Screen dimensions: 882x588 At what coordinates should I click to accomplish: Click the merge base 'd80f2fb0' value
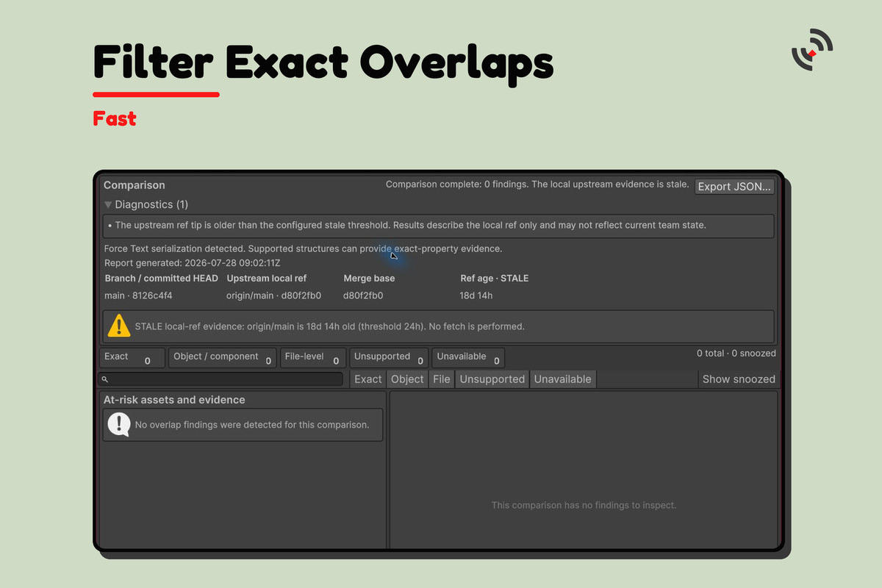[x=363, y=295]
